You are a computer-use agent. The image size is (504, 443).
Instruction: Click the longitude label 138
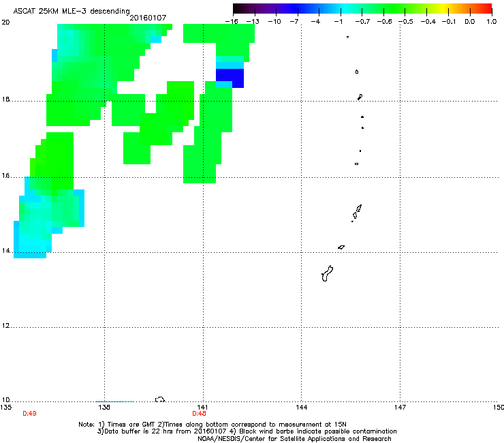pyautogui.click(x=104, y=408)
